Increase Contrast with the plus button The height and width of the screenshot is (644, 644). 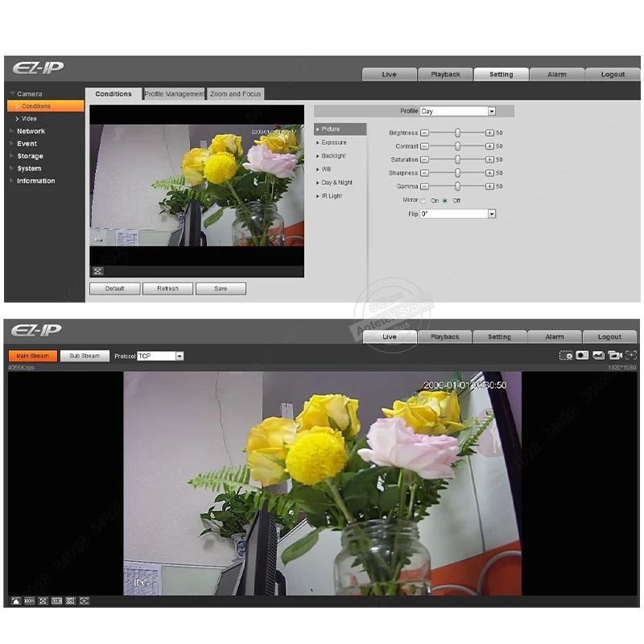489,147
